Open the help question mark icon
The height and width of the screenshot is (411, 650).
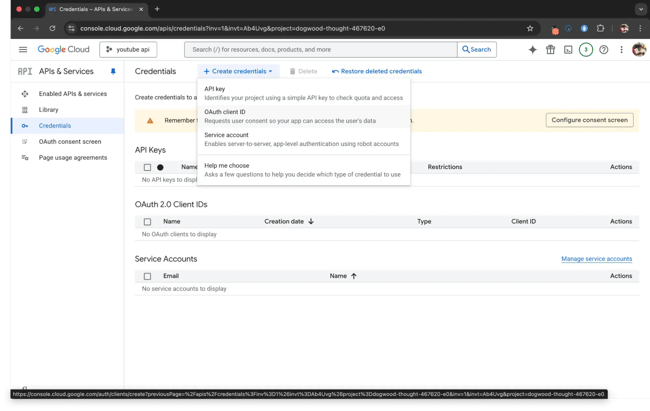pyautogui.click(x=603, y=49)
